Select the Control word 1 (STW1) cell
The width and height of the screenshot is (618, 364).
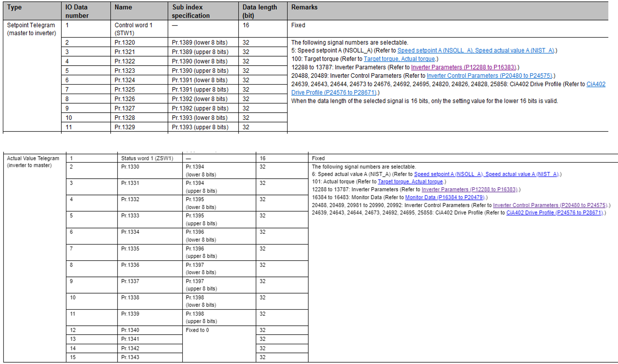(x=139, y=29)
